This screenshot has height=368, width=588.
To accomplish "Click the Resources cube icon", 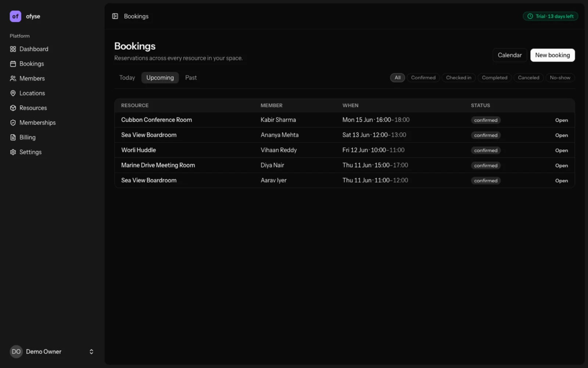I will [13, 108].
